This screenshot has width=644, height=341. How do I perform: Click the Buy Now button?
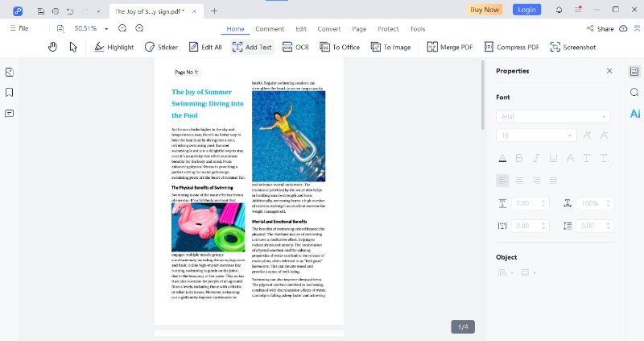tap(485, 10)
